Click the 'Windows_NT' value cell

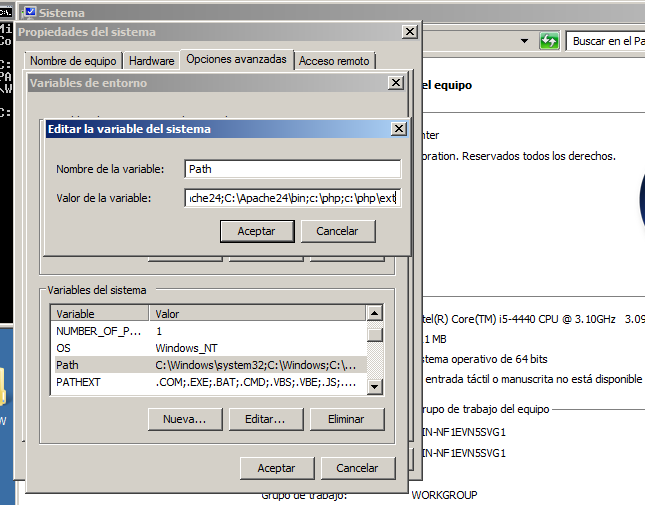(x=186, y=348)
